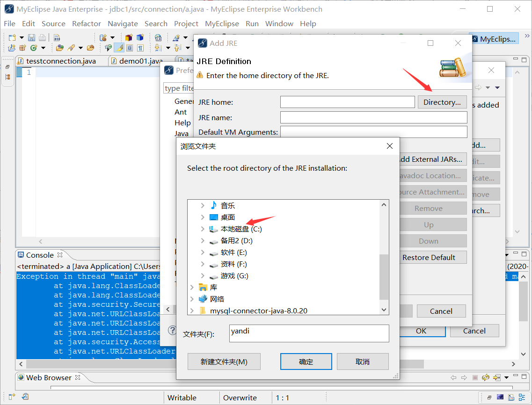532x405 pixels.
Task: Click the Print toolbar icon
Action: pyautogui.click(x=42, y=37)
